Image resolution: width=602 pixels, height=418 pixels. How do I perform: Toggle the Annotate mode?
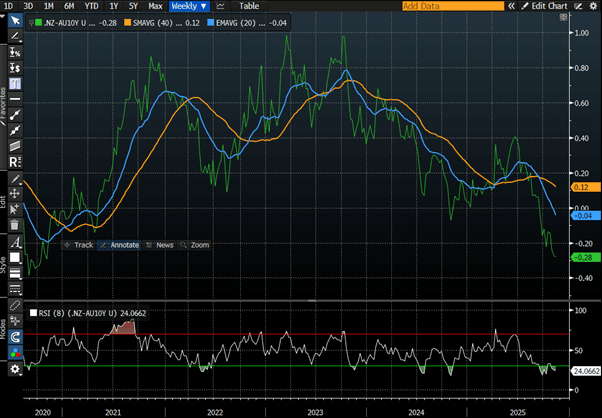tap(119, 244)
